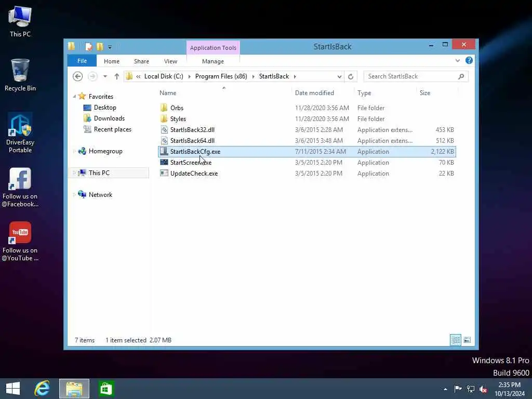Select StartScreen.exe file icon
The width and height of the screenshot is (532, 399).
point(164,162)
